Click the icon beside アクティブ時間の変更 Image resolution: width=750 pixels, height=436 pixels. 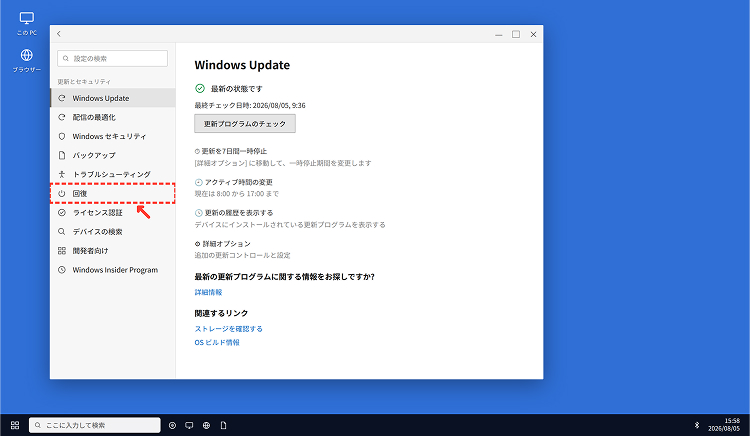[199, 182]
